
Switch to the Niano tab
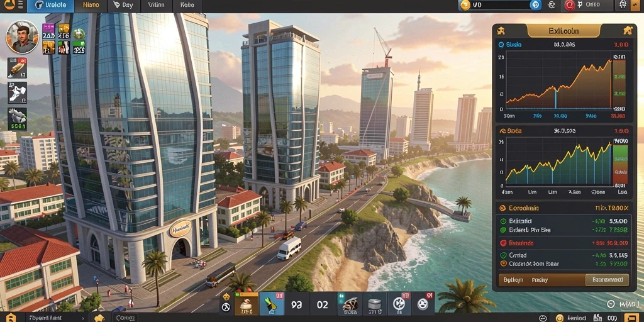pos(91,5)
